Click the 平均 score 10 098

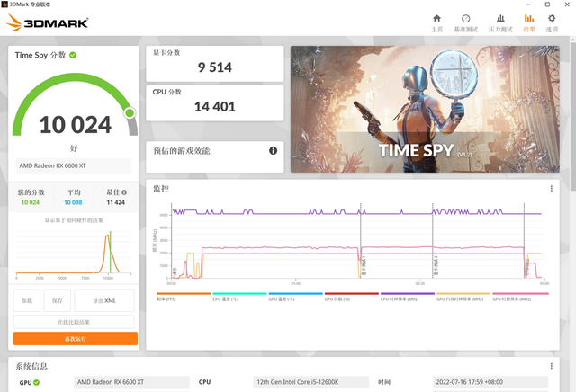(73, 202)
